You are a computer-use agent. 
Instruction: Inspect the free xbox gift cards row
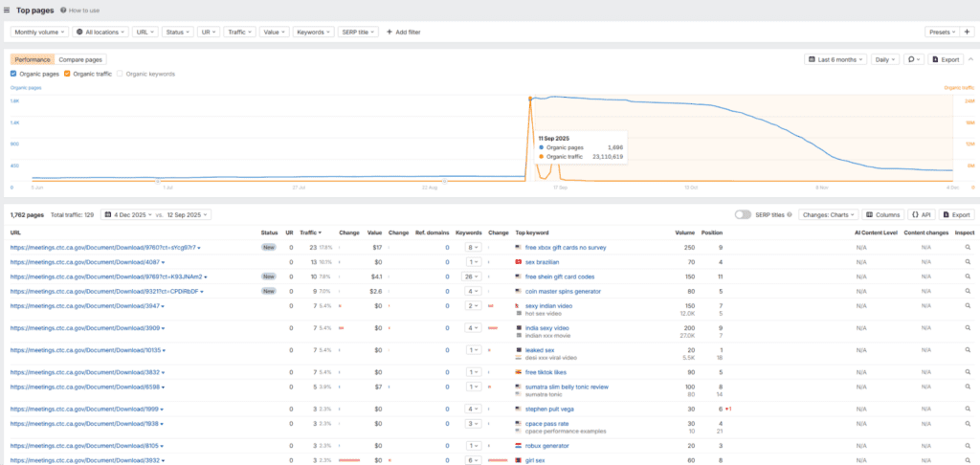[x=968, y=247]
